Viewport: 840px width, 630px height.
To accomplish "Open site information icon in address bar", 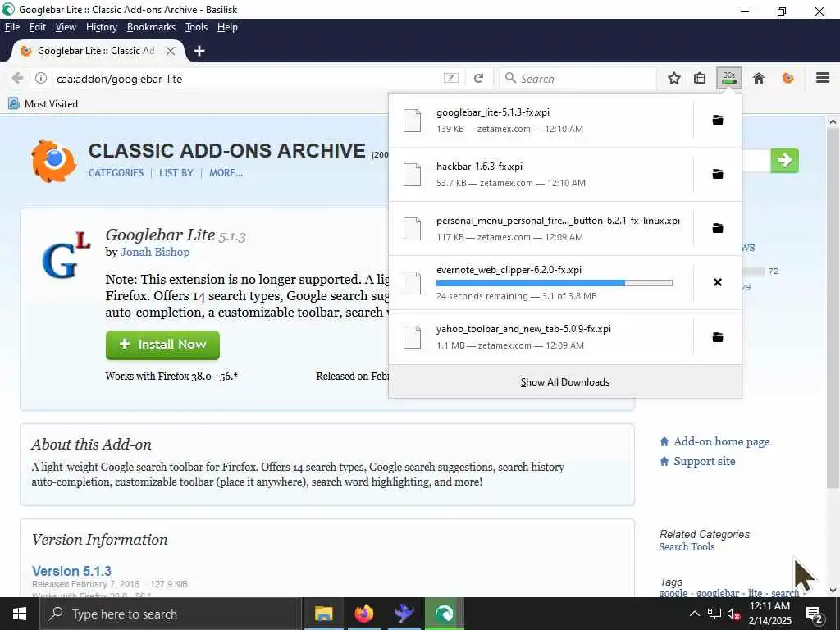I will click(41, 78).
